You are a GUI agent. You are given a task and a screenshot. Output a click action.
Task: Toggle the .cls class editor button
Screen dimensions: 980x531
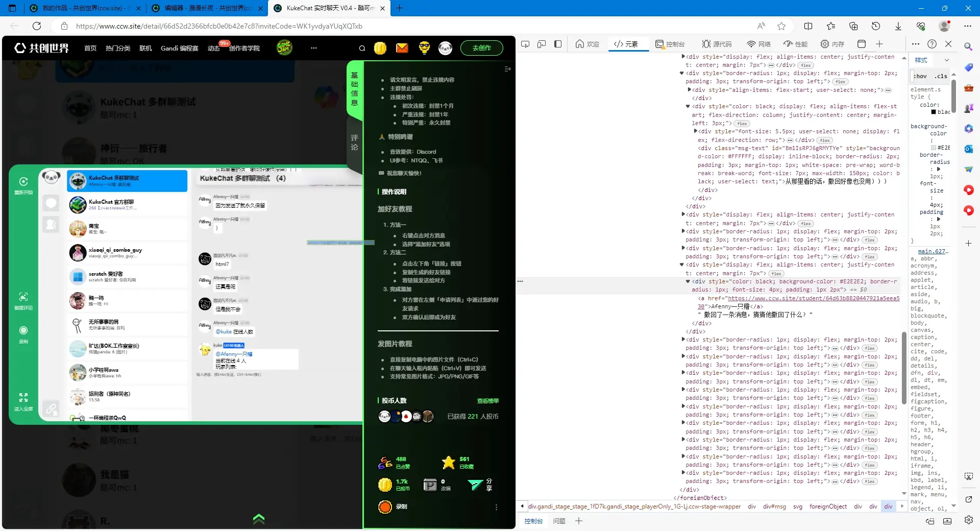pyautogui.click(x=941, y=76)
